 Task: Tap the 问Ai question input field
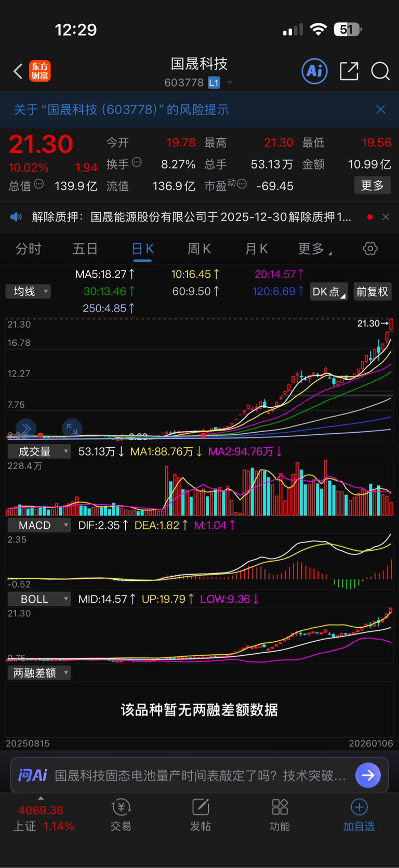click(200, 775)
